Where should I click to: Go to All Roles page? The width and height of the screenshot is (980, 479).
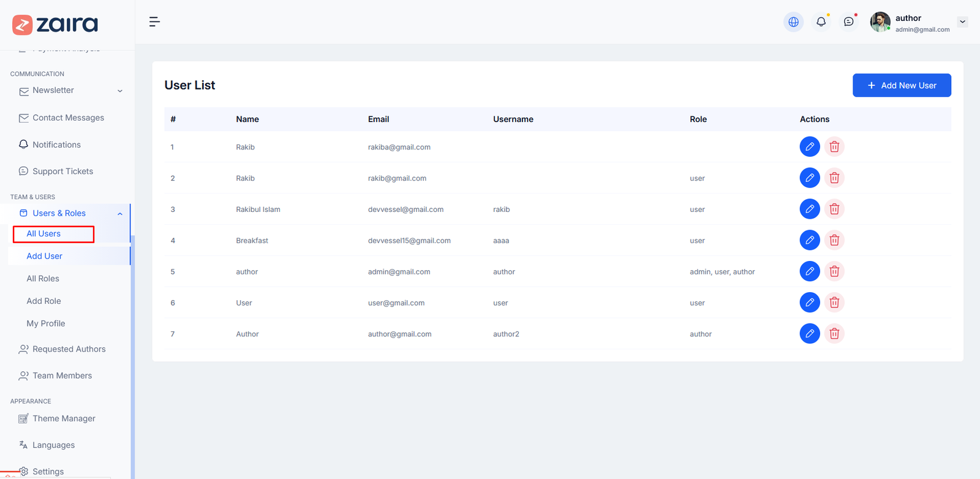(43, 279)
